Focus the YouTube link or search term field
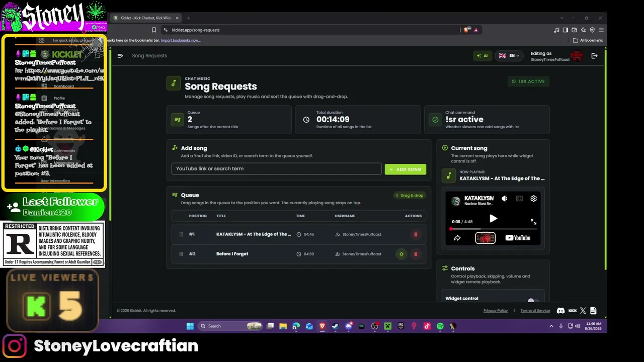644x362 pixels. coord(277,169)
